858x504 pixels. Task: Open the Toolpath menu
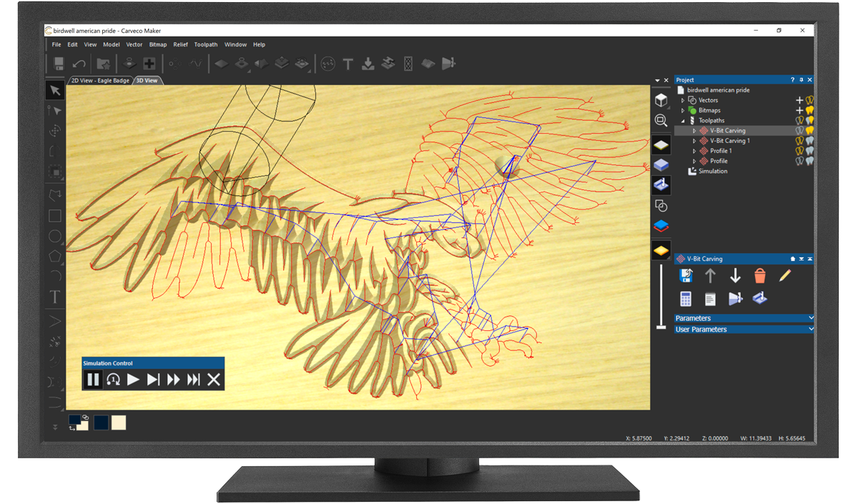pos(206,44)
